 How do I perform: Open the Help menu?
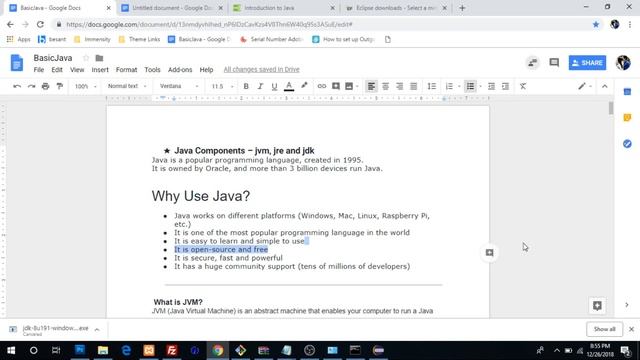click(x=206, y=70)
